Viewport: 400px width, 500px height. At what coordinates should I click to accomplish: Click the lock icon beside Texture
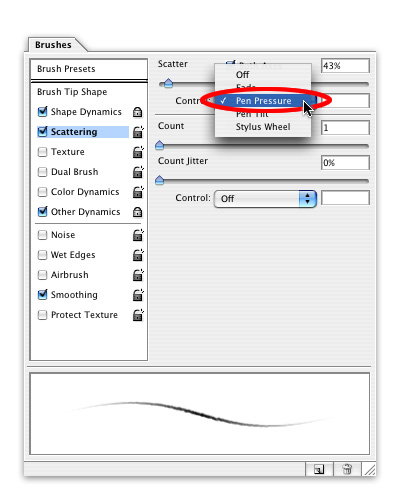point(138,152)
